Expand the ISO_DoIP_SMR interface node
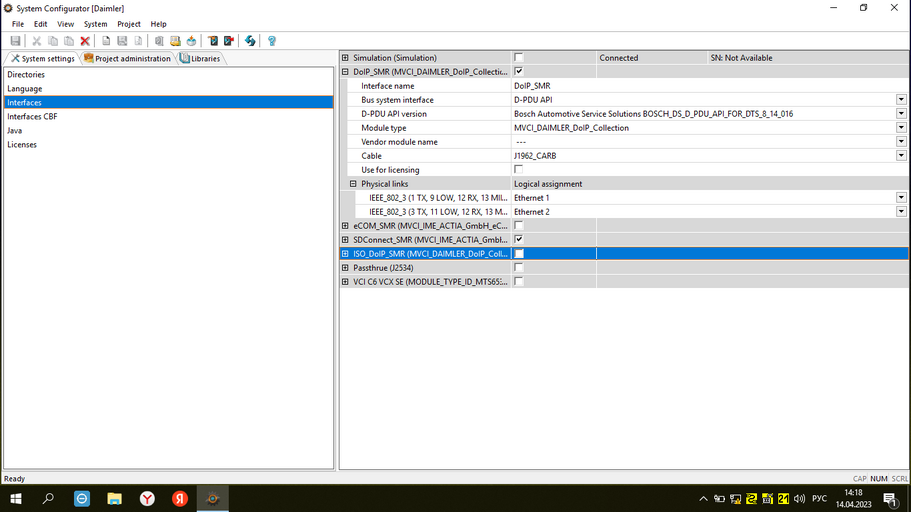Viewport: 911px width, 512px height. coord(345,253)
